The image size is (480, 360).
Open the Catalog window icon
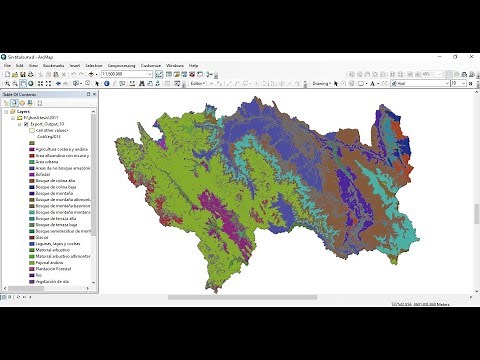(x=176, y=74)
